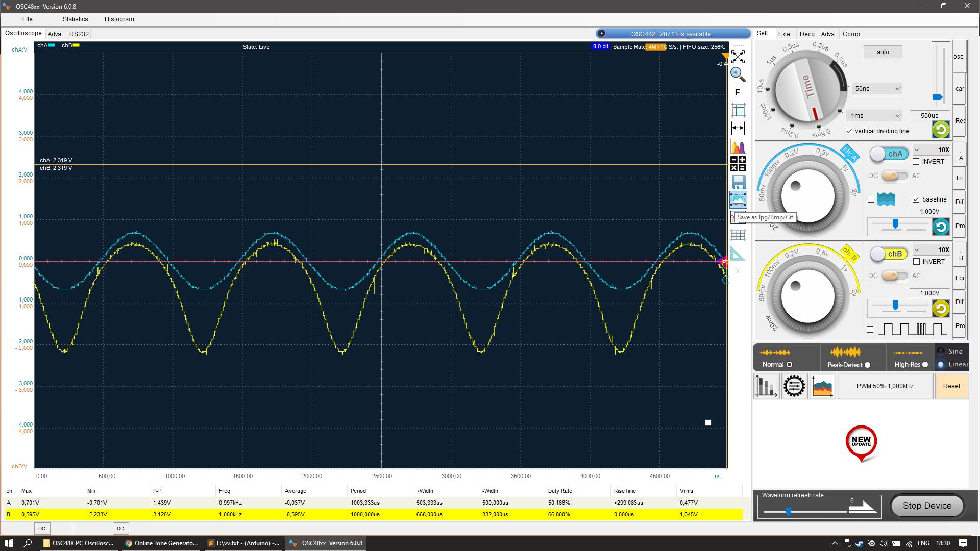The image size is (980, 551).
Task: Click the auto button
Action: coord(883,52)
